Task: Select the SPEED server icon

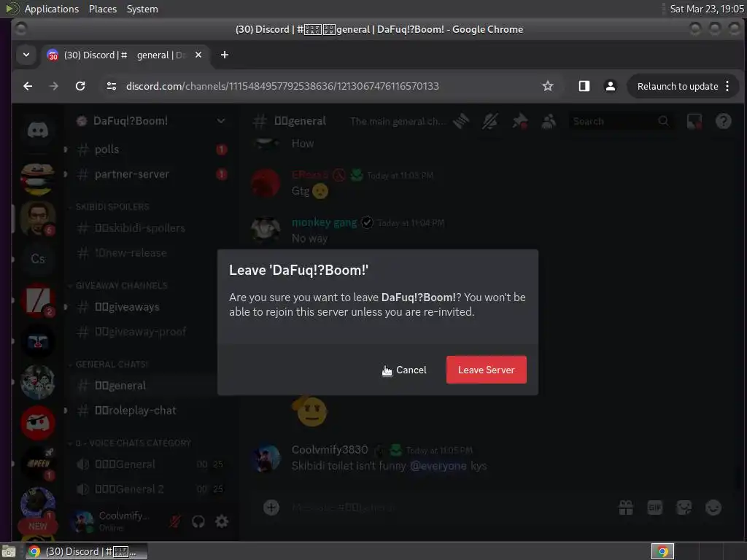Action: click(x=38, y=464)
